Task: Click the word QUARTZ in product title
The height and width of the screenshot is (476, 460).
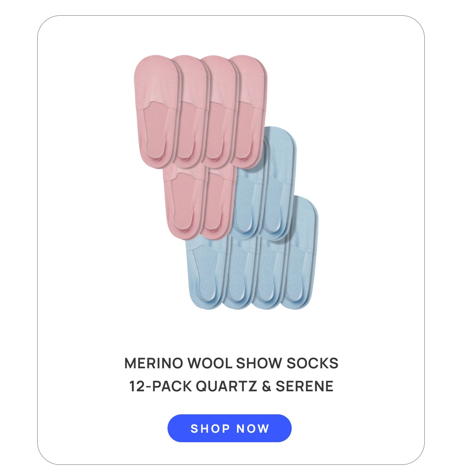Action: click(x=227, y=386)
